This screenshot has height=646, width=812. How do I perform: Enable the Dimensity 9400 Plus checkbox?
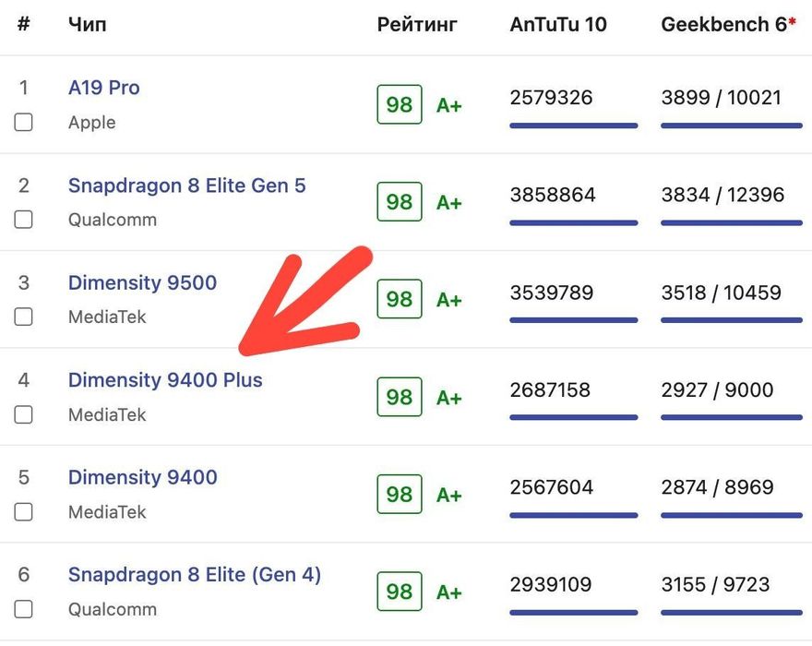click(x=23, y=414)
